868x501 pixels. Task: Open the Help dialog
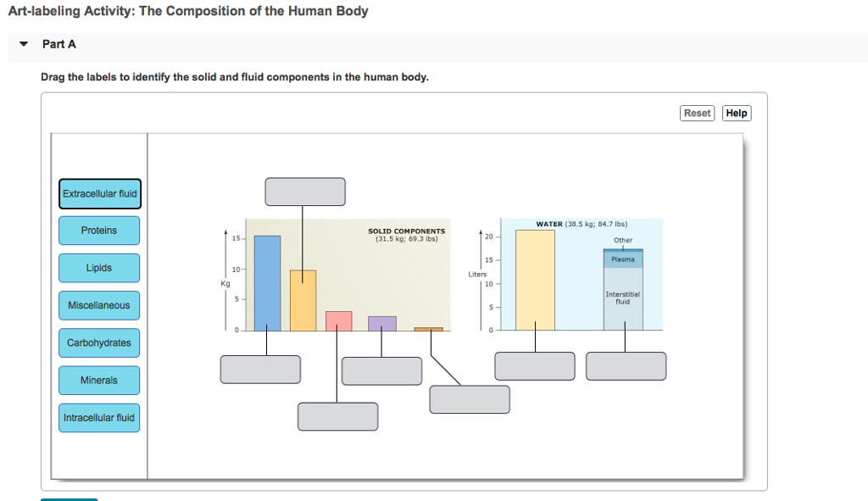736,113
